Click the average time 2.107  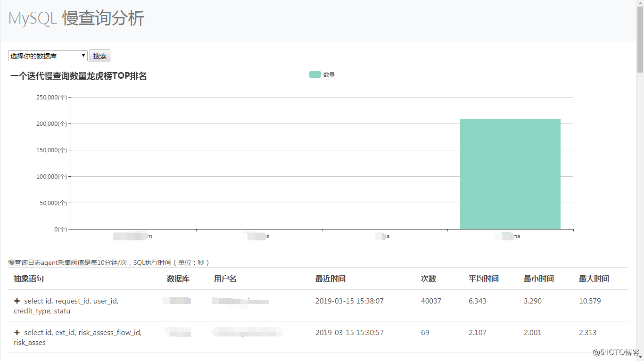[478, 332]
